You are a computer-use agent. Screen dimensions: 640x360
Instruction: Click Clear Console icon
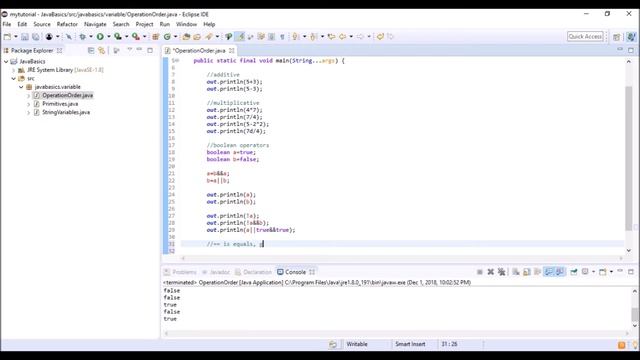516,272
